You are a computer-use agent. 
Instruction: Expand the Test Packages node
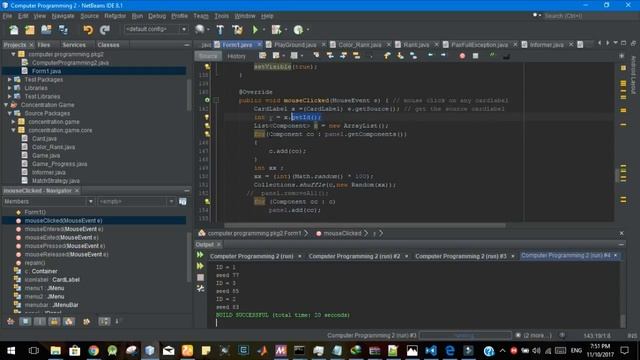pyautogui.click(x=10, y=80)
